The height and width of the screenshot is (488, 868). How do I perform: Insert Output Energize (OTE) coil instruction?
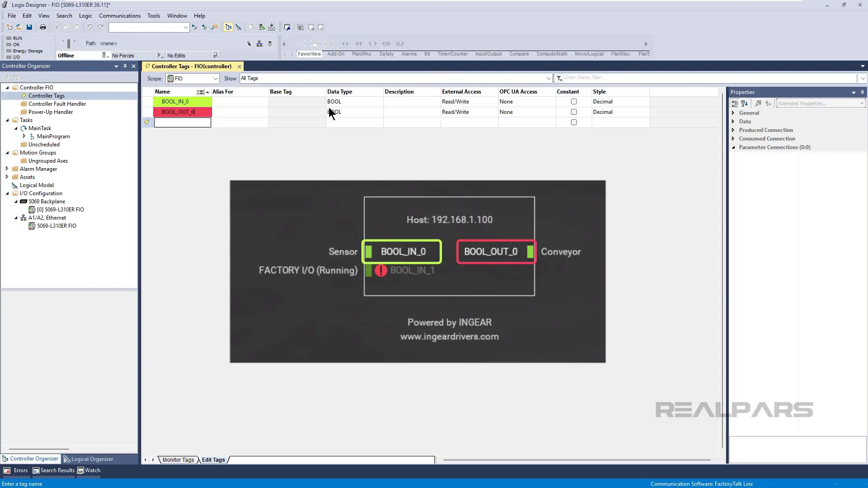tap(373, 44)
